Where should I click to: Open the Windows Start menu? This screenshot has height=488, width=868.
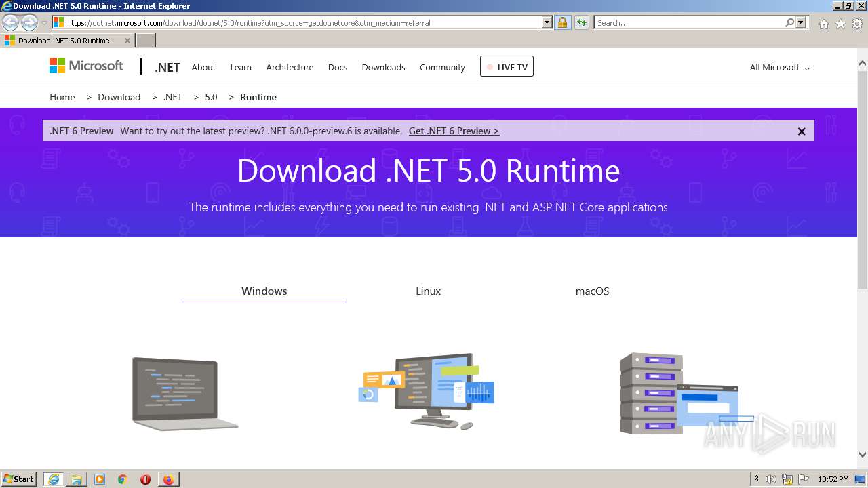19,479
